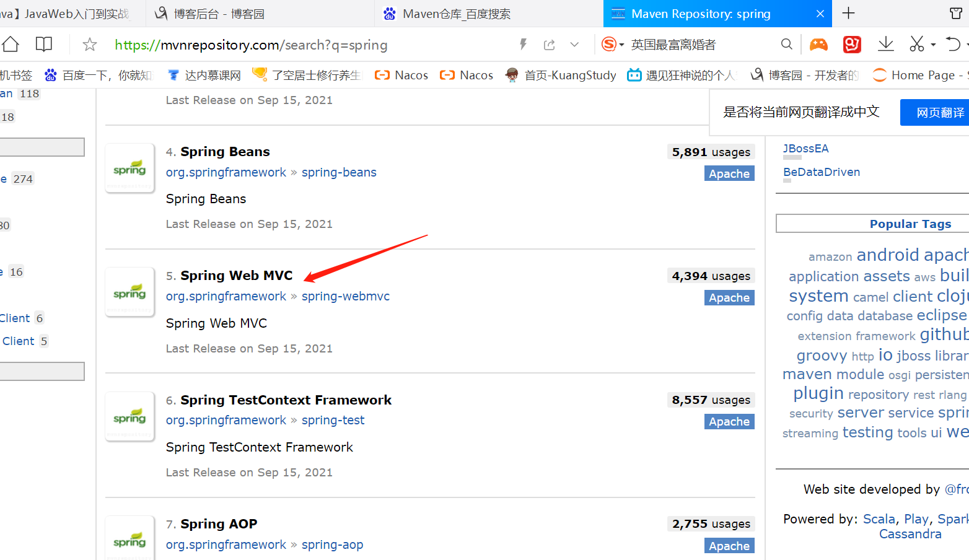
Task: Select the Maven Repository: spring tab
Action: [717, 14]
